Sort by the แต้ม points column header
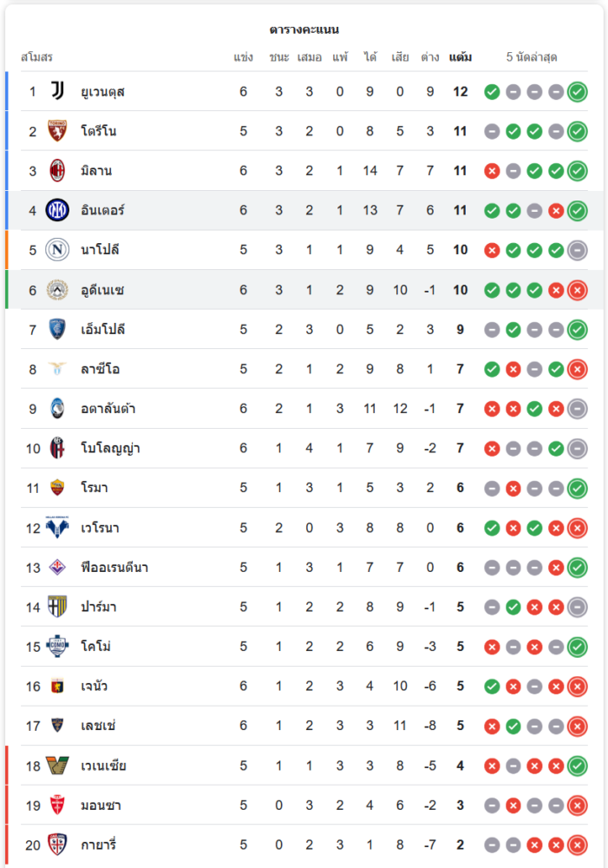The image size is (608, 868). click(x=461, y=57)
